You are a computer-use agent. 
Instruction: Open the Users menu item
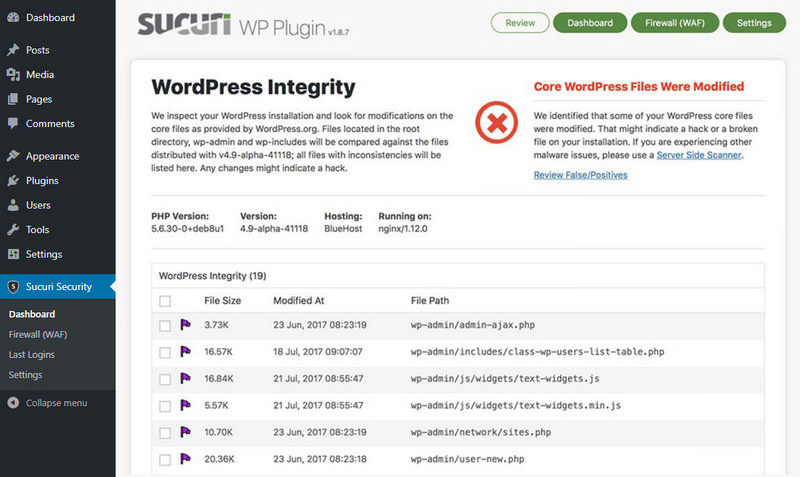pos(58,205)
